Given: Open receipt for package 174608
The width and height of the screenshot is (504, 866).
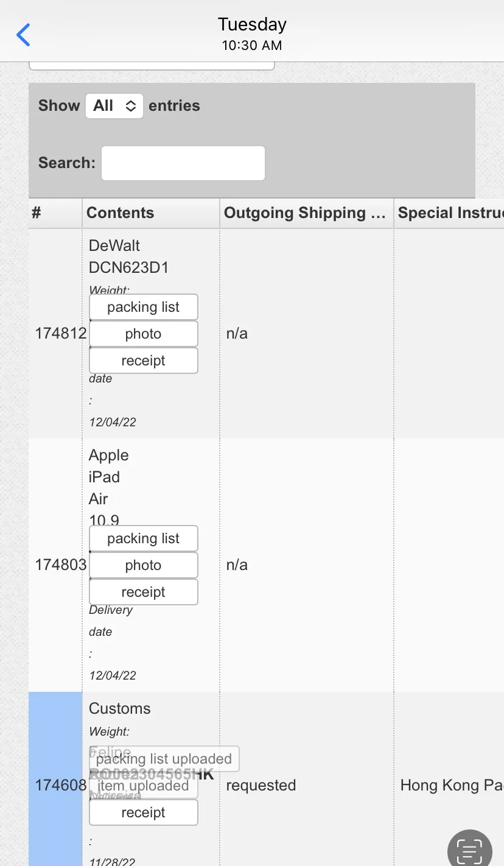Looking at the screenshot, I should (x=144, y=812).
